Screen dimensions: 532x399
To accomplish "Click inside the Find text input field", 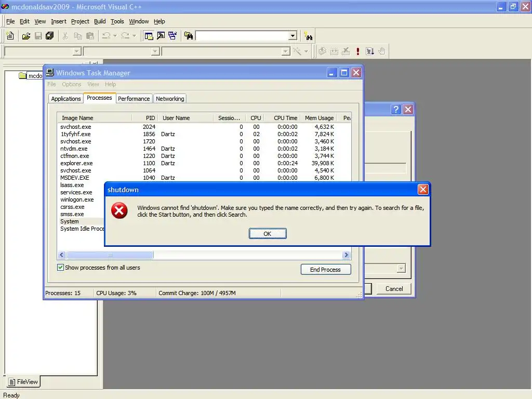I will point(242,36).
